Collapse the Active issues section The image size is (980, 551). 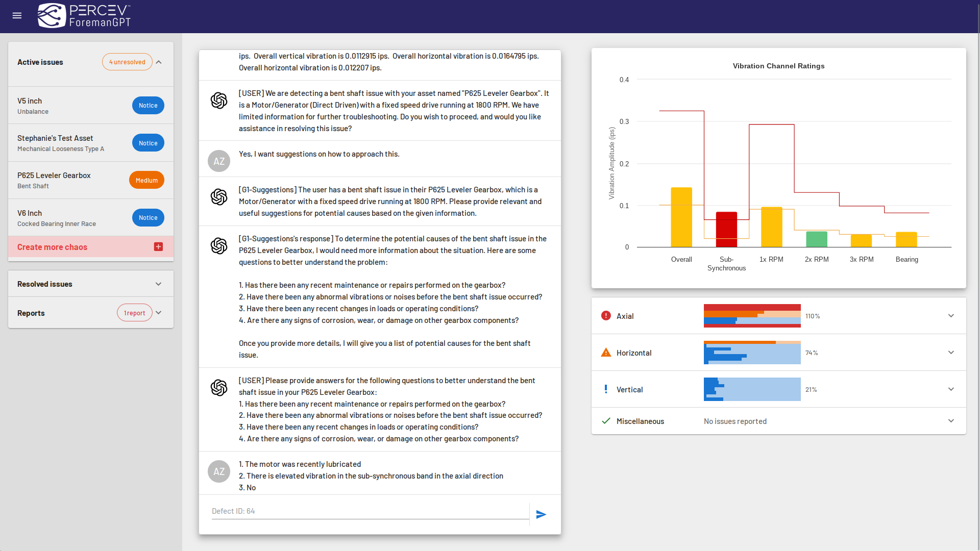159,62
